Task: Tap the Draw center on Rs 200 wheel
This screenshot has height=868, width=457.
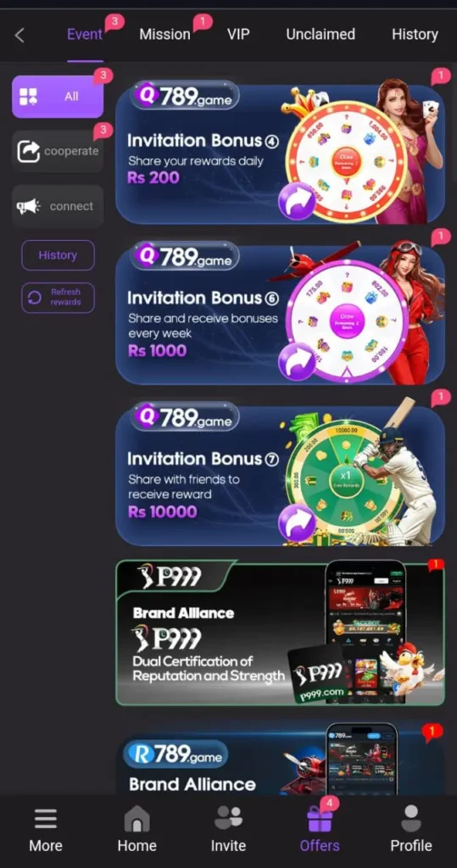Action: [346, 161]
